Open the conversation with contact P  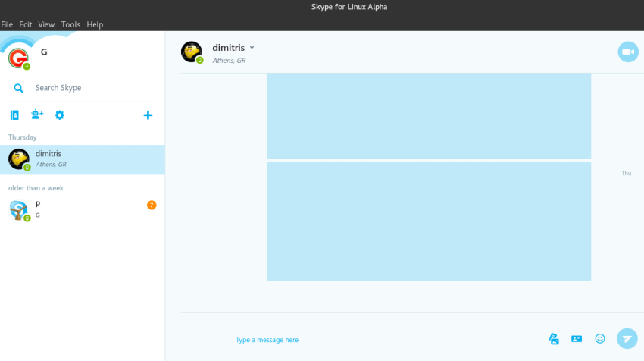pos(82,209)
